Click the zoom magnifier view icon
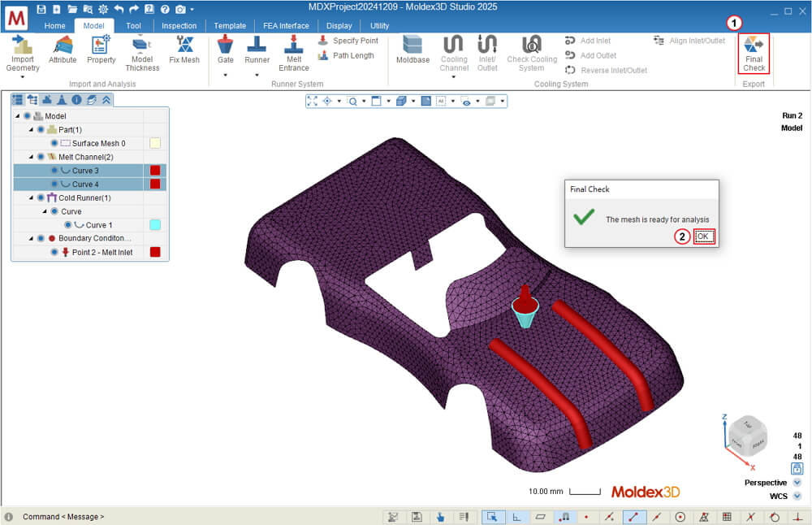This screenshot has width=812, height=525. [352, 101]
